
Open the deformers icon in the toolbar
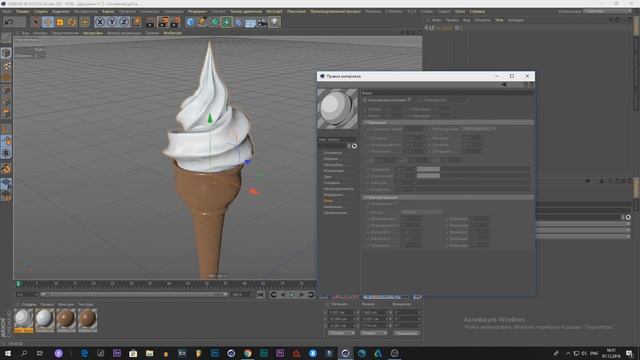click(238, 22)
